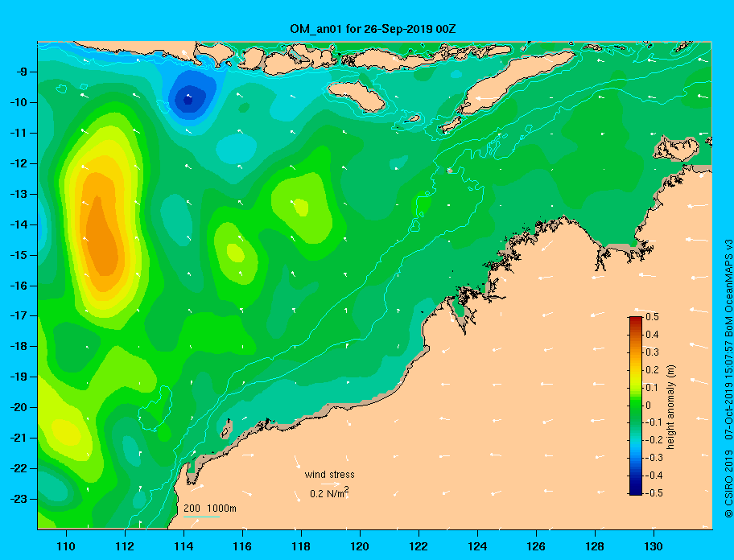The image size is (734, 560).
Task: Click latitude label '-19' on the axis
Action: pyautogui.click(x=19, y=377)
